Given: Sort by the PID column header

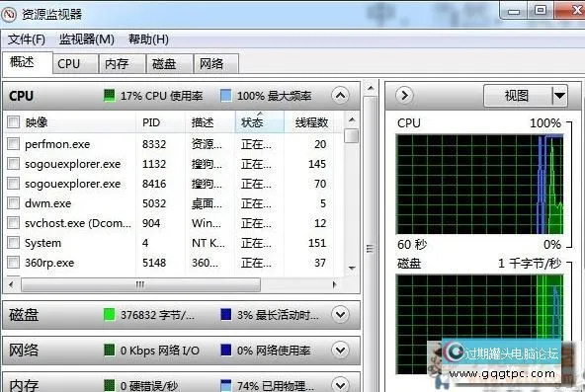Looking at the screenshot, I should point(160,122).
